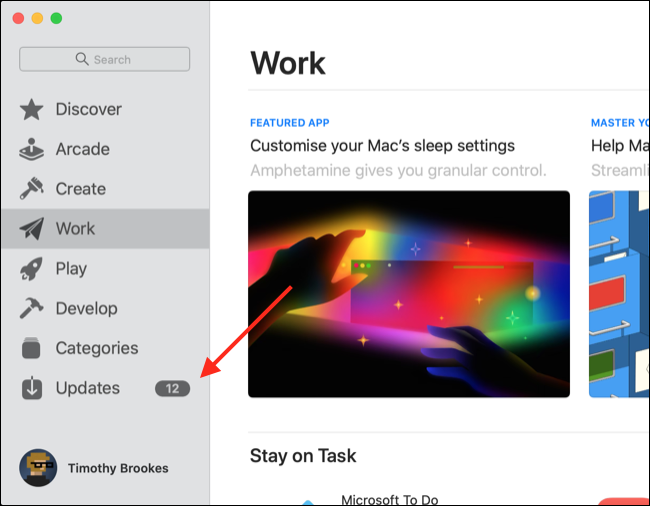This screenshot has width=650, height=506.
Task: Click the search magnifying glass icon
Action: pos(82,59)
